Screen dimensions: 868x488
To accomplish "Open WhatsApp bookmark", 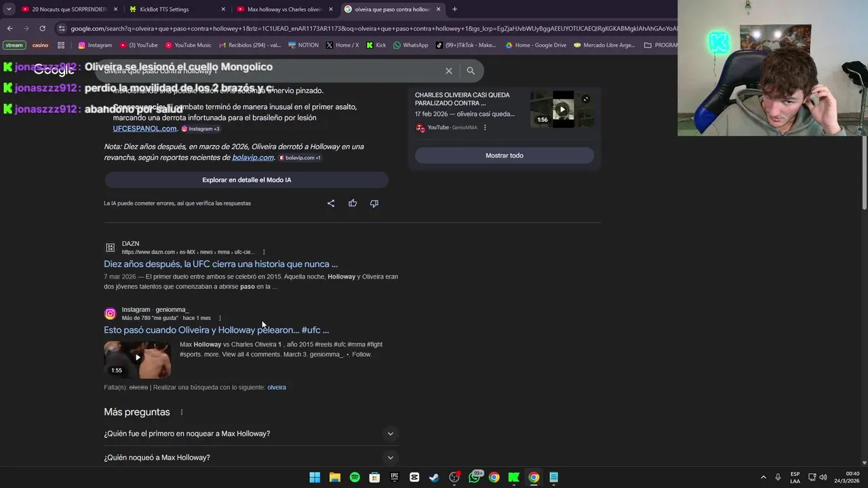I will click(x=411, y=45).
